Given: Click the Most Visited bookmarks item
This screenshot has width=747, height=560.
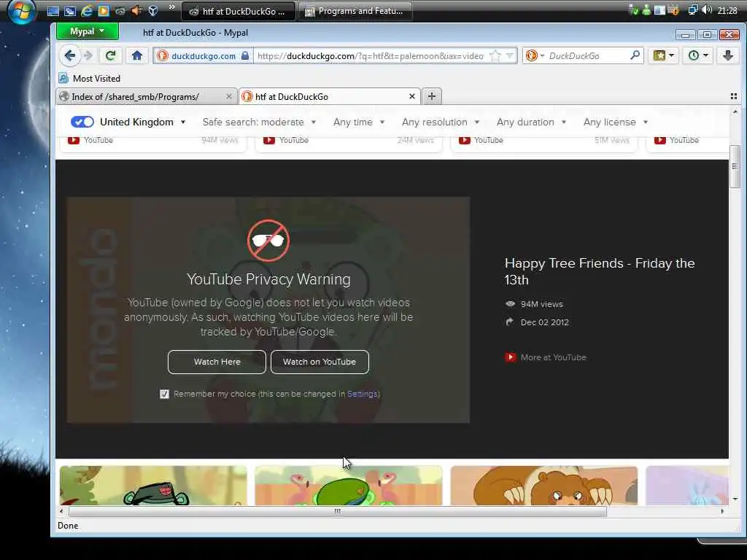Looking at the screenshot, I should [x=90, y=79].
